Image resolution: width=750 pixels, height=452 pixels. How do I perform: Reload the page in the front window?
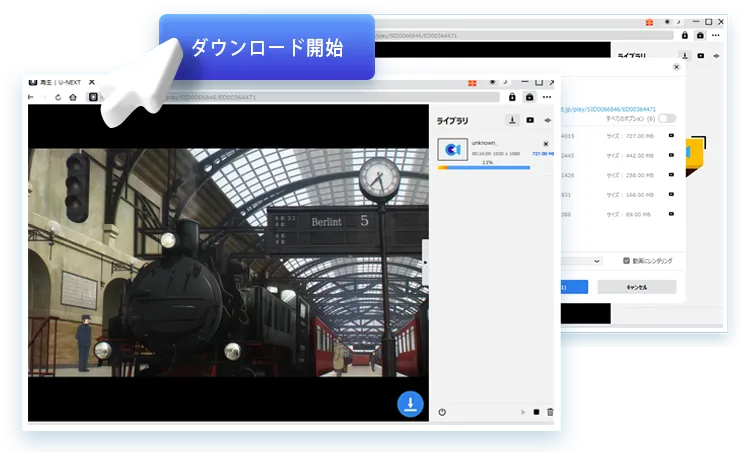[58, 97]
